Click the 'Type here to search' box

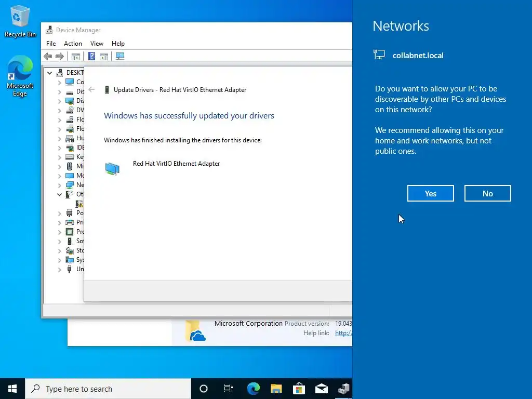click(x=108, y=389)
